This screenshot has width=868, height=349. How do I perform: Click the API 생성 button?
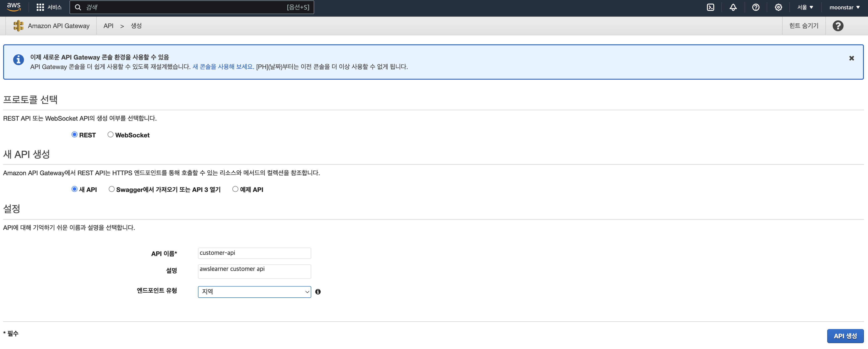point(845,336)
